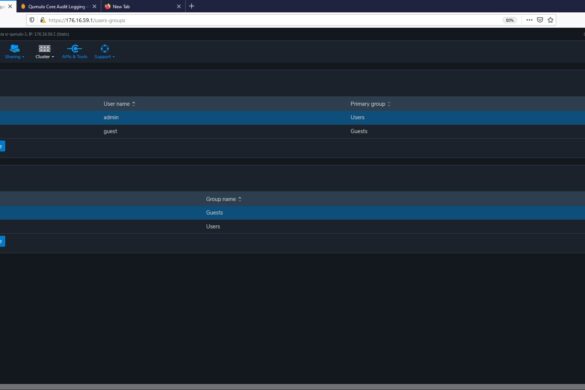585x390 pixels.
Task: Sort users by Primary group column
Action: pyautogui.click(x=370, y=104)
